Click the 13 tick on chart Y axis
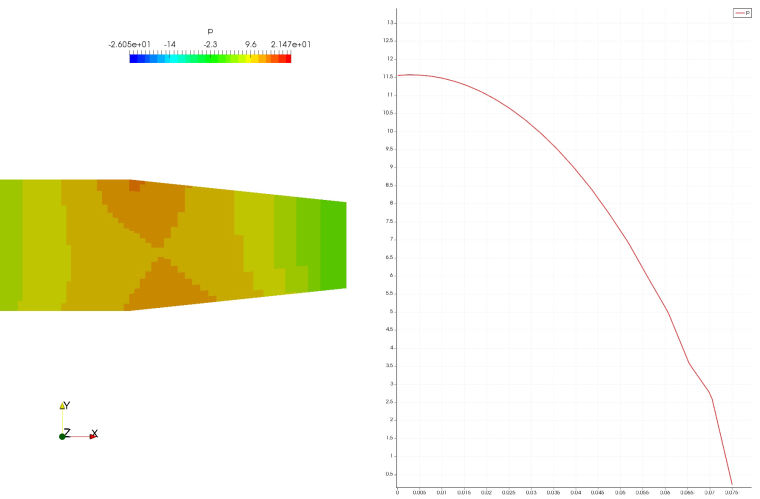 point(390,22)
